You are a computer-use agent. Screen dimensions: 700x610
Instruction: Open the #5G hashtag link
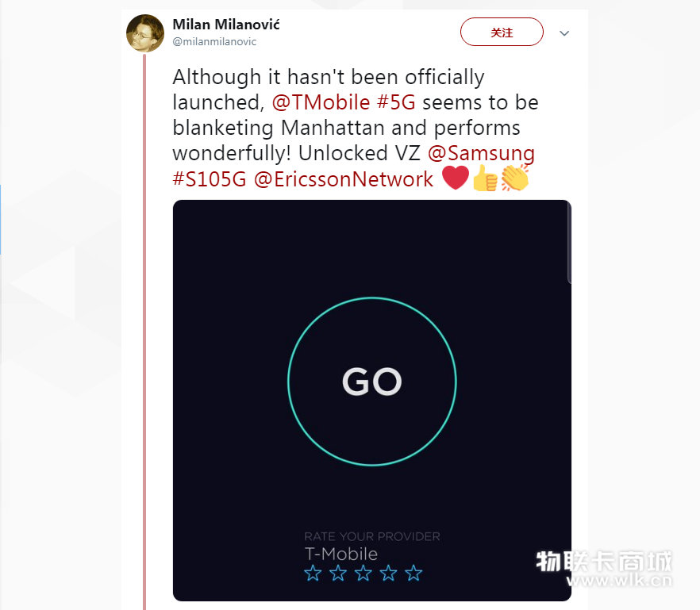point(396,102)
